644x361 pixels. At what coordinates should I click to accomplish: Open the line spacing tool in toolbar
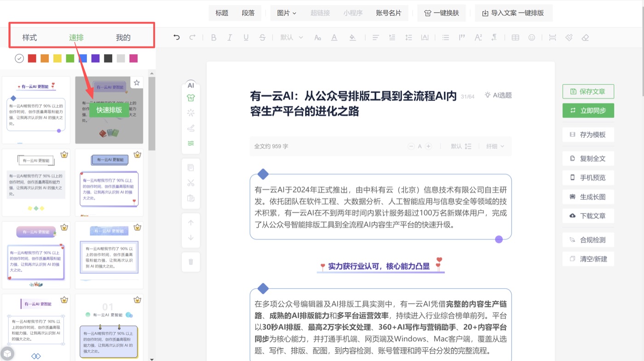point(408,38)
